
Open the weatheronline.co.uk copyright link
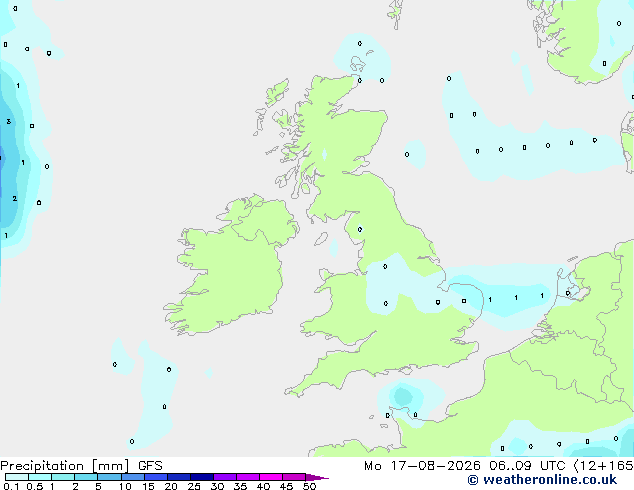click(x=542, y=480)
